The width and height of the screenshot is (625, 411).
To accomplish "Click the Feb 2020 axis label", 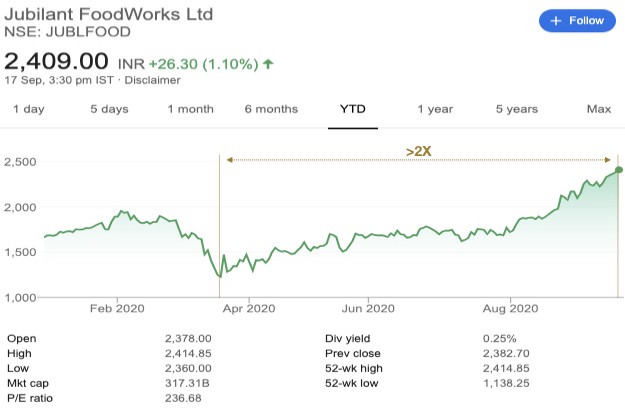I will (117, 309).
